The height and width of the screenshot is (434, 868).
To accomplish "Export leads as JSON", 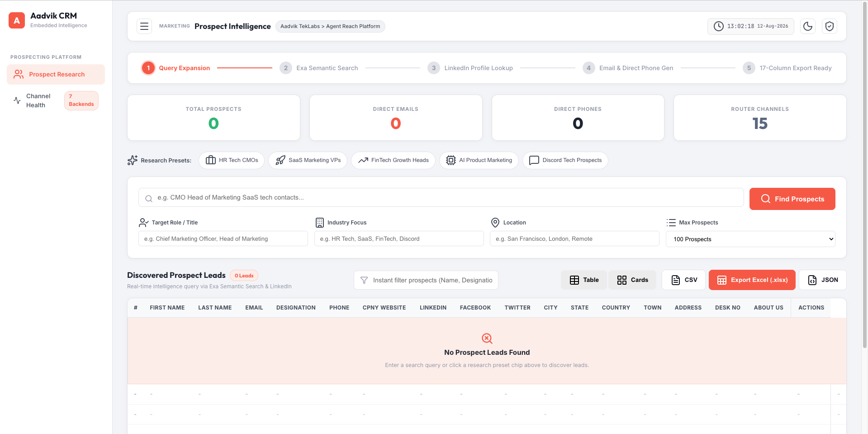I will click(823, 280).
